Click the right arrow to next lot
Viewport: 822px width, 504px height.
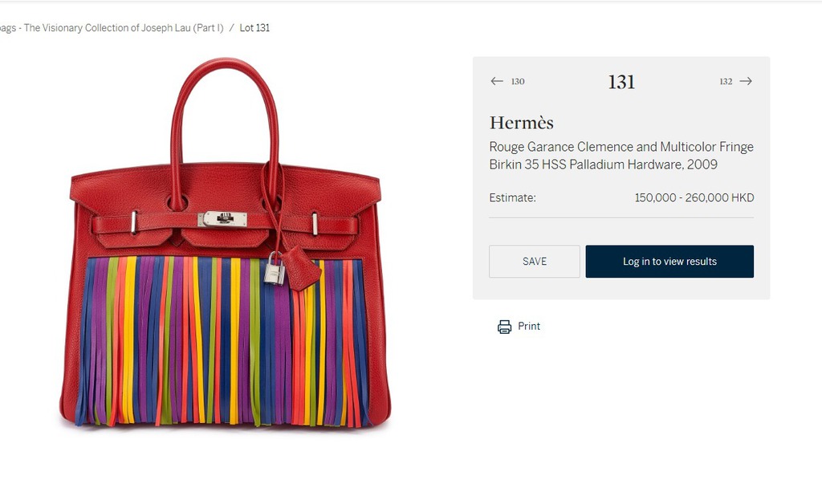click(746, 81)
